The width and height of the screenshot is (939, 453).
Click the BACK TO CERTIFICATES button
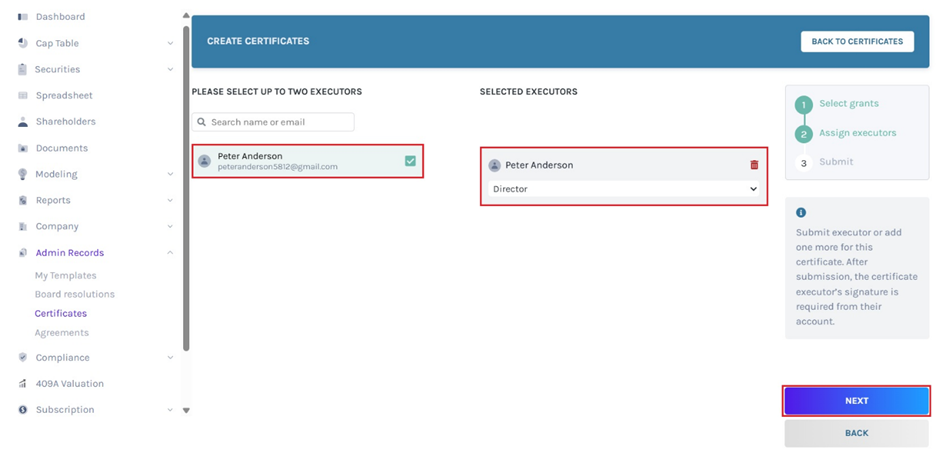click(857, 42)
